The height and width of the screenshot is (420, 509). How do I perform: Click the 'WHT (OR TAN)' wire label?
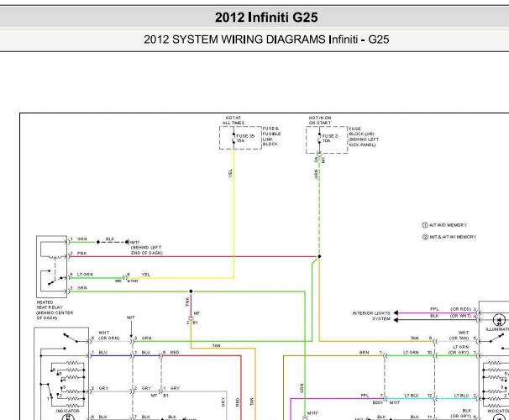coord(459,335)
